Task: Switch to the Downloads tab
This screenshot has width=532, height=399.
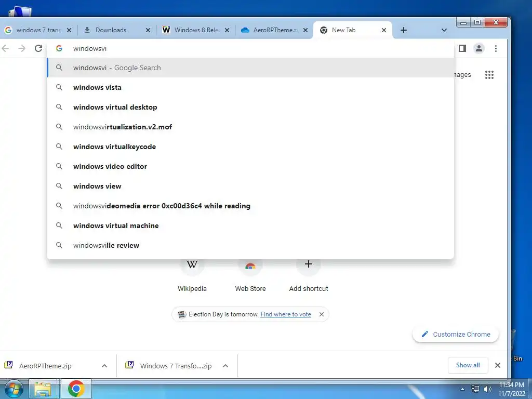Action: (117, 30)
